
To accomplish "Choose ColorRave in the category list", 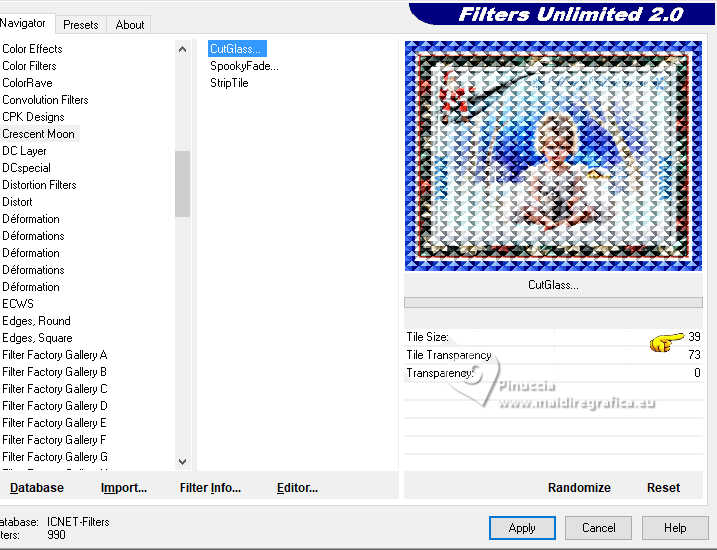I will click(x=27, y=83).
